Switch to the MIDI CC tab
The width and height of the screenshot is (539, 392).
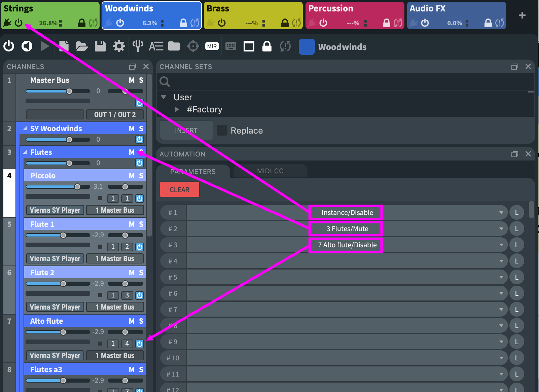click(x=270, y=171)
